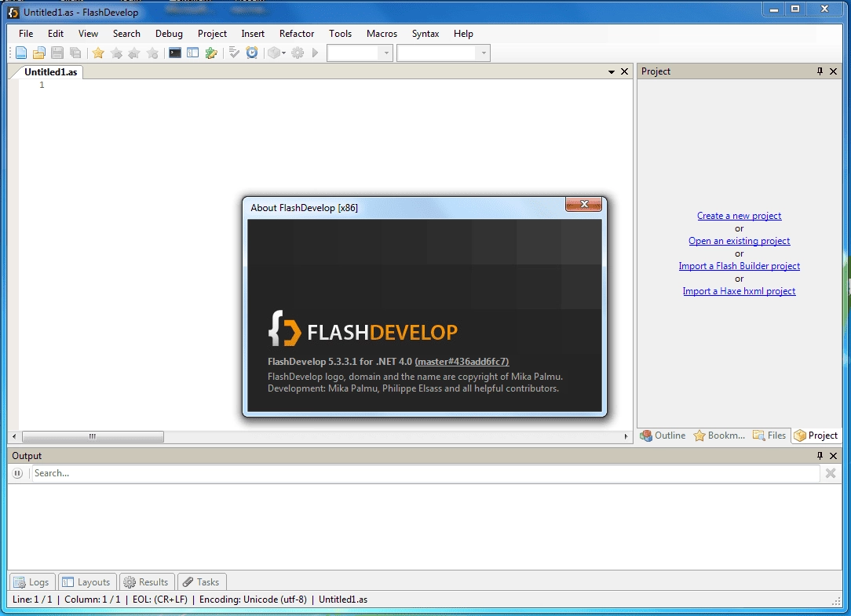Click Import a Flash Builder project link
This screenshot has height=616, width=851.
point(740,265)
